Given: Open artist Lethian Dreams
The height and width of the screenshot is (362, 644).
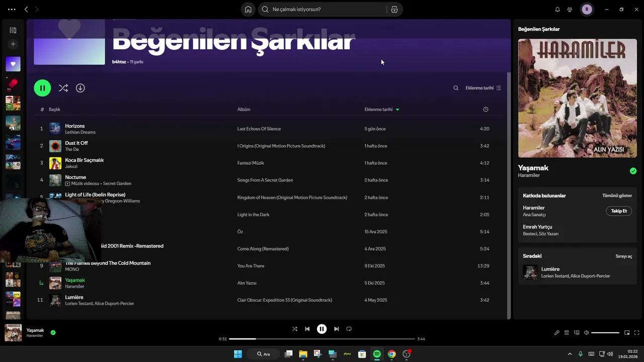Looking at the screenshot, I should click(80, 132).
